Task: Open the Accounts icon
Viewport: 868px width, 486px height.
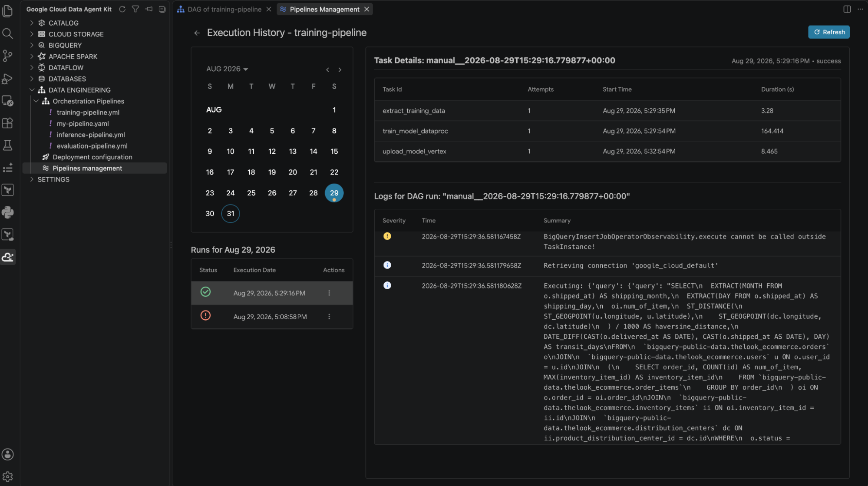Action: coord(8,454)
